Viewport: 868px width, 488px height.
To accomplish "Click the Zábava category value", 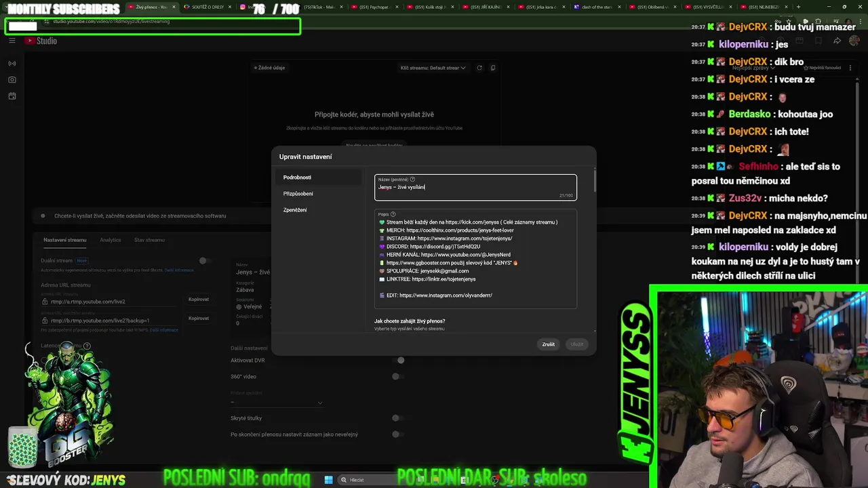I will (245, 290).
